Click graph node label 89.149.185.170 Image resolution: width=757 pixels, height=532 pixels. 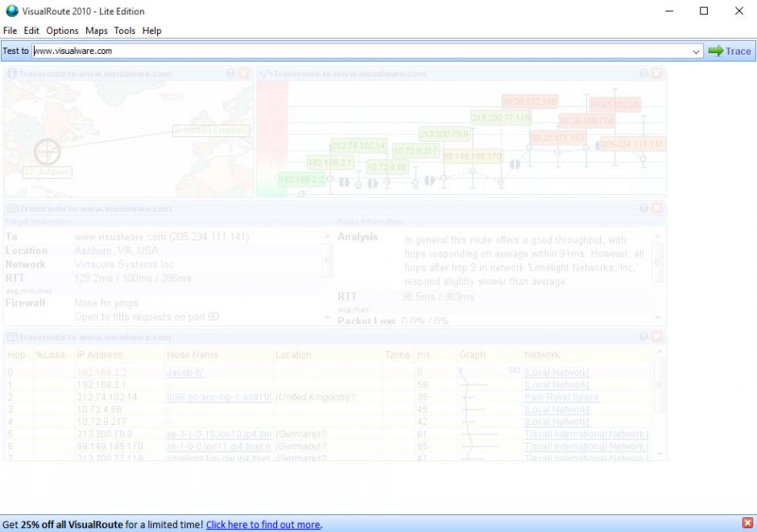473,156
